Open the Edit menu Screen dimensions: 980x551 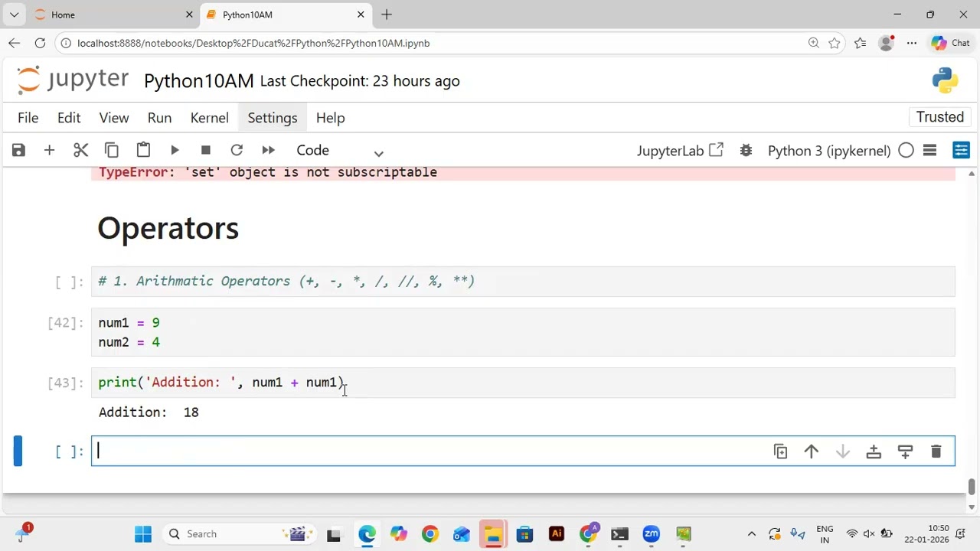pyautogui.click(x=69, y=118)
